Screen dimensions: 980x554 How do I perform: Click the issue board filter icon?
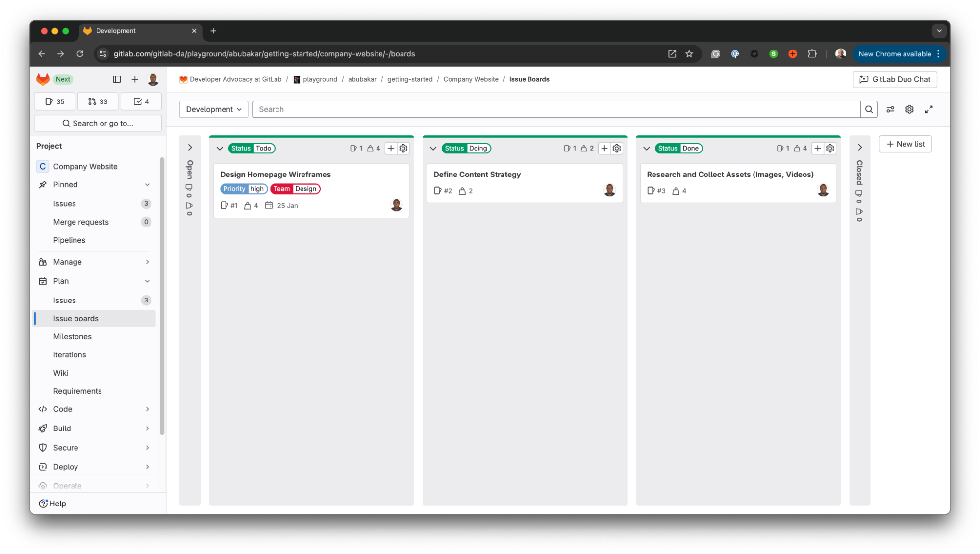[x=890, y=109]
